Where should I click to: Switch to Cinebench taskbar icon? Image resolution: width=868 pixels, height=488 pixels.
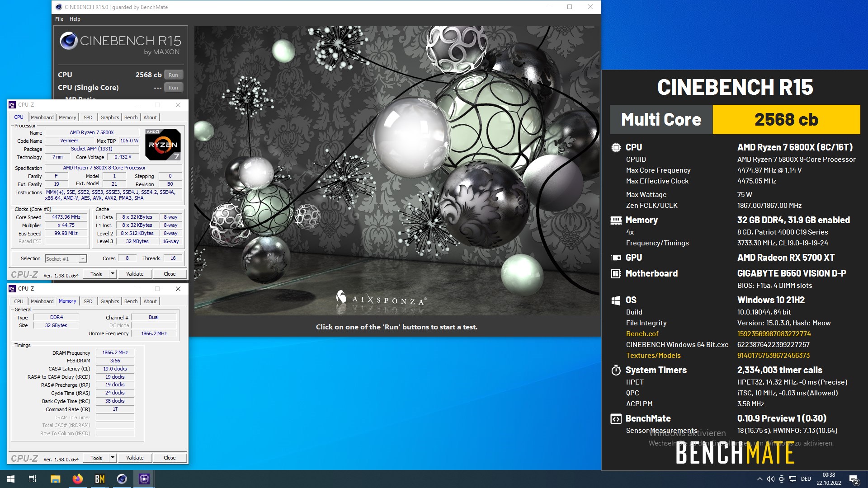pyautogui.click(x=122, y=479)
